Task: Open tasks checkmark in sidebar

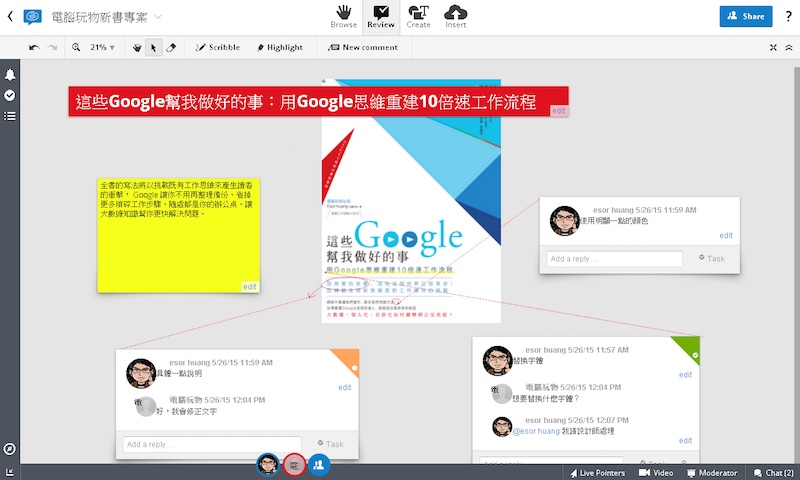Action: 10,95
